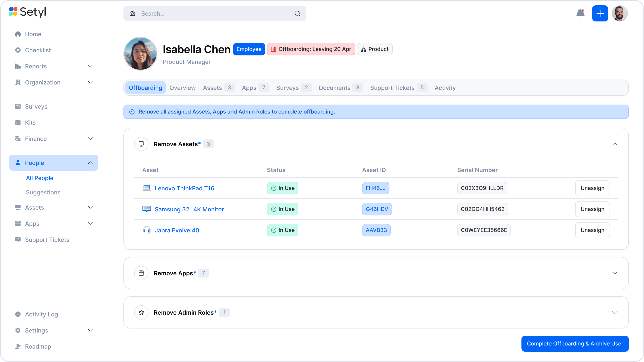Click Complete Offboarding & Archive User
644x362 pixels.
575,343
